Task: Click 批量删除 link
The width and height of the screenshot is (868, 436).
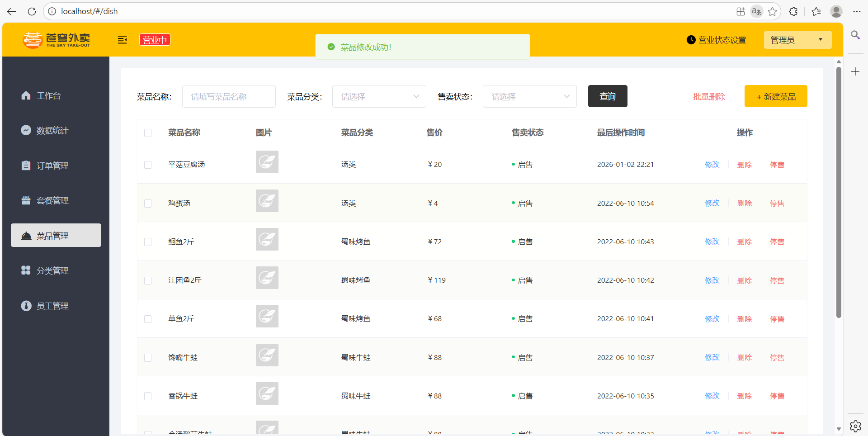Action: 709,96
